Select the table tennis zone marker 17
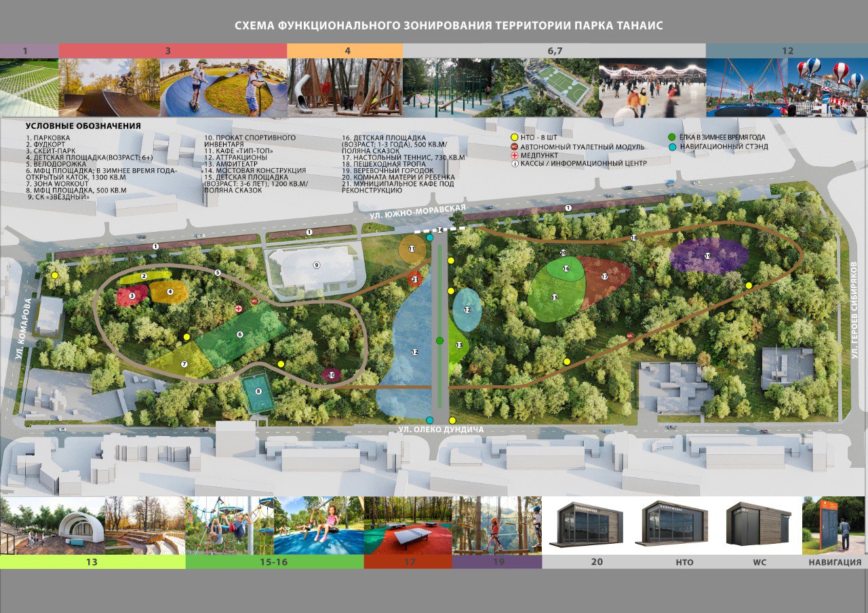Image resolution: width=868 pixels, height=613 pixels. tap(604, 277)
